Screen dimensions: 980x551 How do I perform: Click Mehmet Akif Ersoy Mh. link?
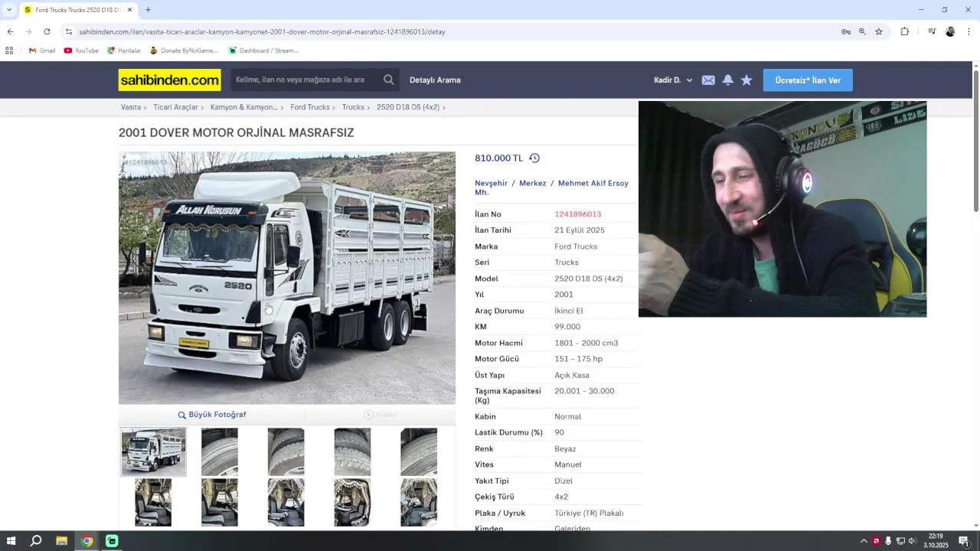pos(551,187)
